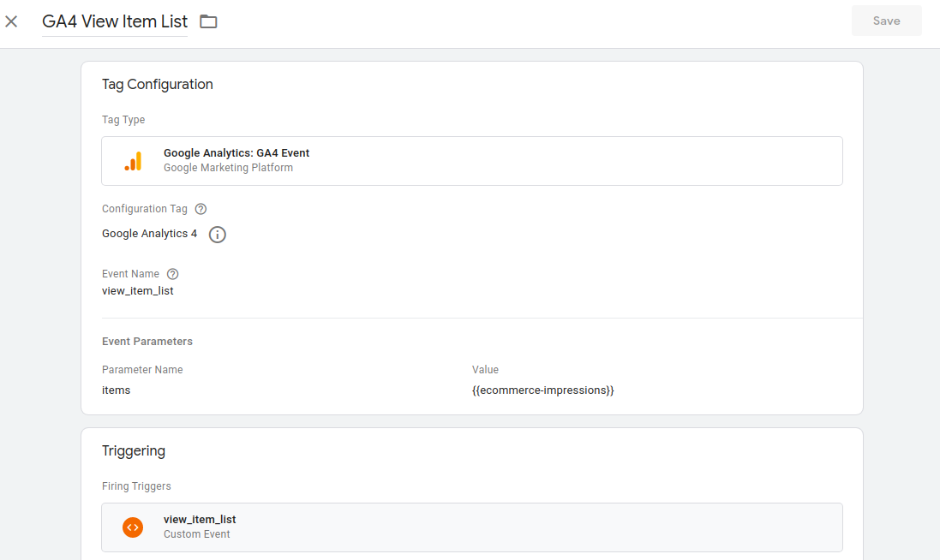Click the Google Marketing Platform subtitle
The image size is (940, 560).
point(228,168)
